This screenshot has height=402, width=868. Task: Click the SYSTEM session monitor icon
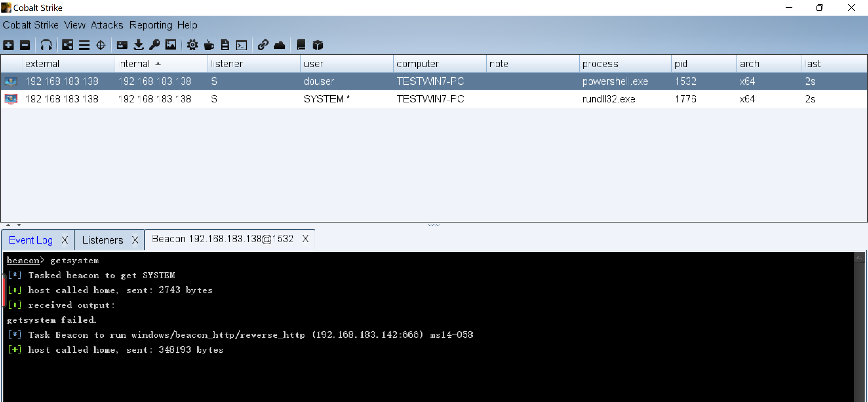pyautogui.click(x=11, y=99)
